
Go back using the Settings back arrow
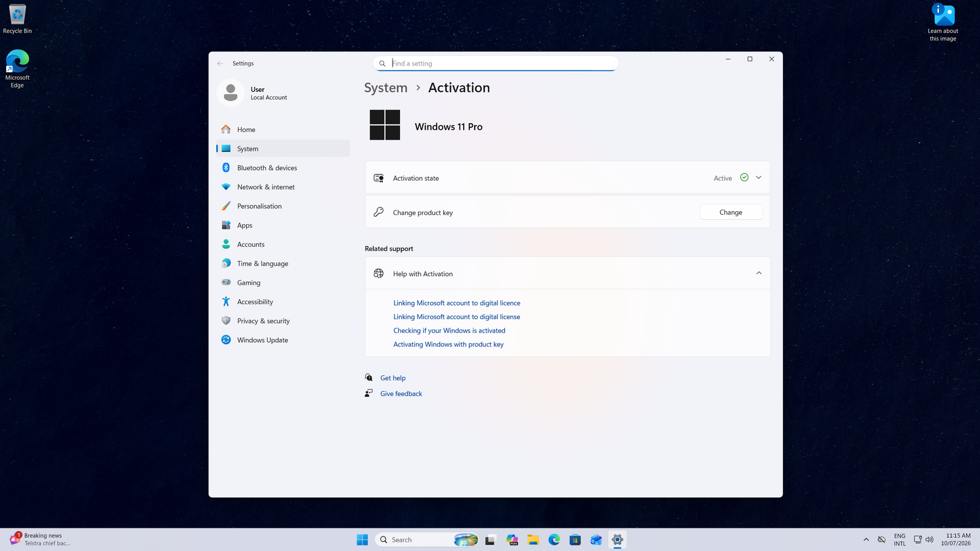point(220,64)
